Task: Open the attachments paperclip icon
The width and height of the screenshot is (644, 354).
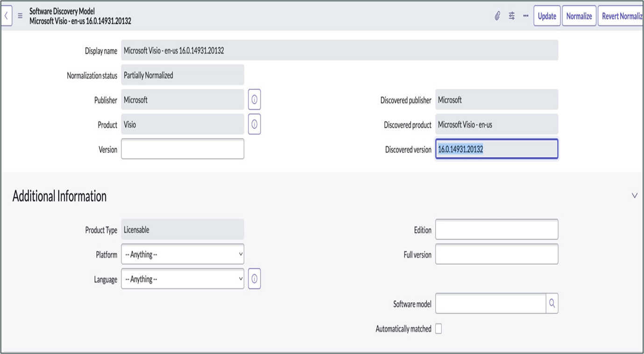Action: pyautogui.click(x=496, y=15)
